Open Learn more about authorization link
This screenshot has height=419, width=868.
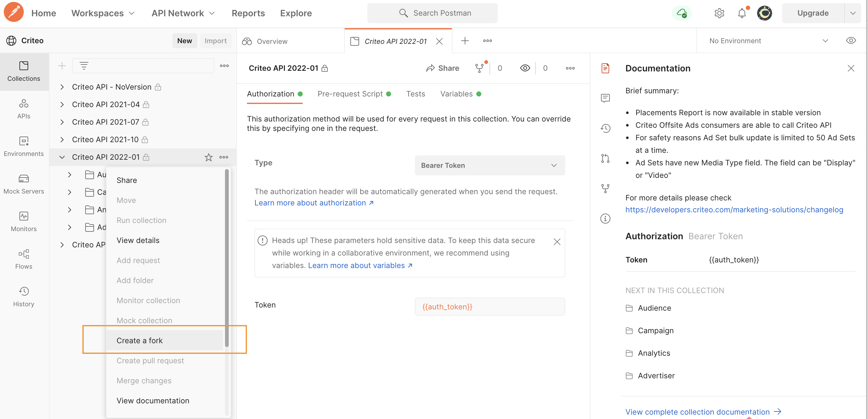pos(314,203)
